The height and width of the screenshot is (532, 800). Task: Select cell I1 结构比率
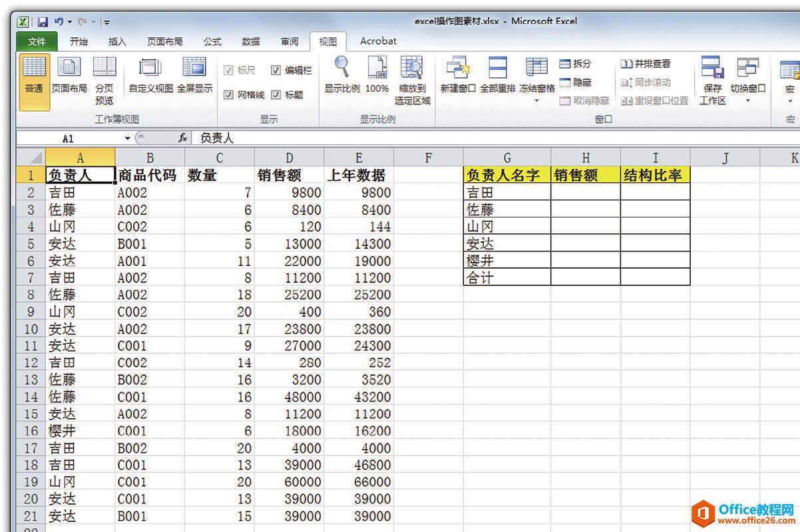656,175
